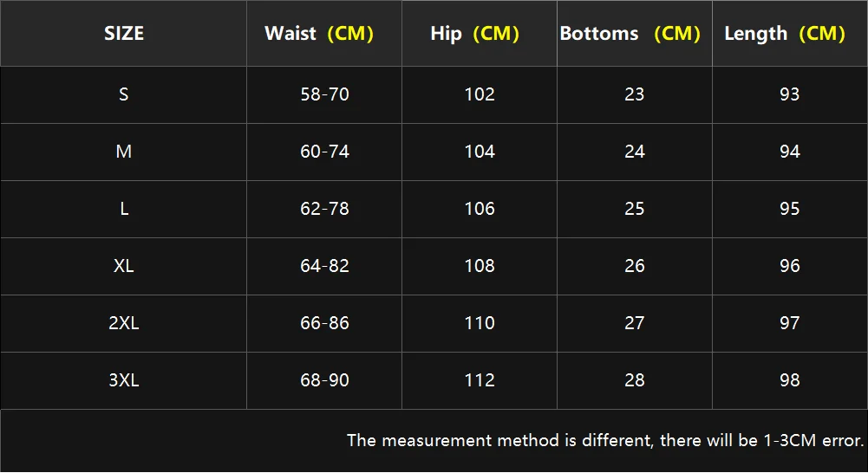This screenshot has height=473, width=868.
Task: Click the hip value 104
Action: 480,152
